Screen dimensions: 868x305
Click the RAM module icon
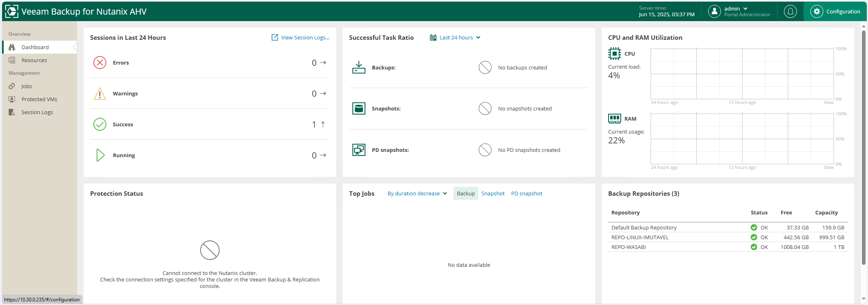[615, 119]
